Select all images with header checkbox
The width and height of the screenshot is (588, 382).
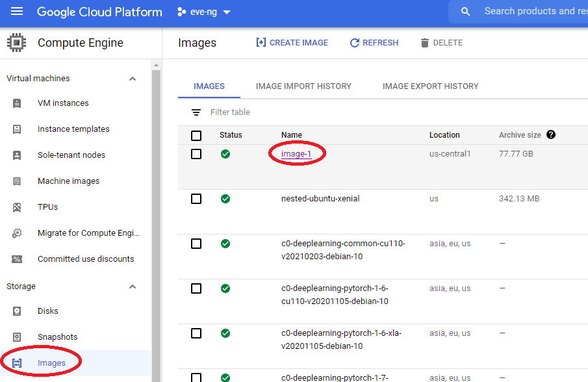(x=196, y=135)
